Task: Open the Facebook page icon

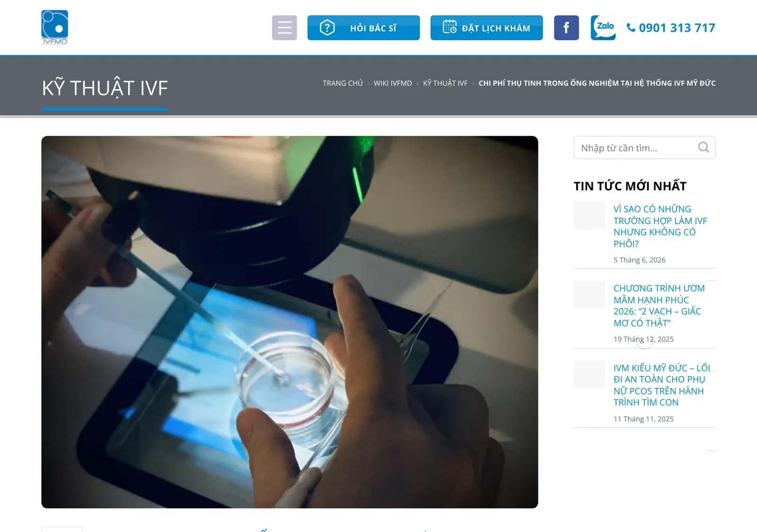Action: coord(566,28)
